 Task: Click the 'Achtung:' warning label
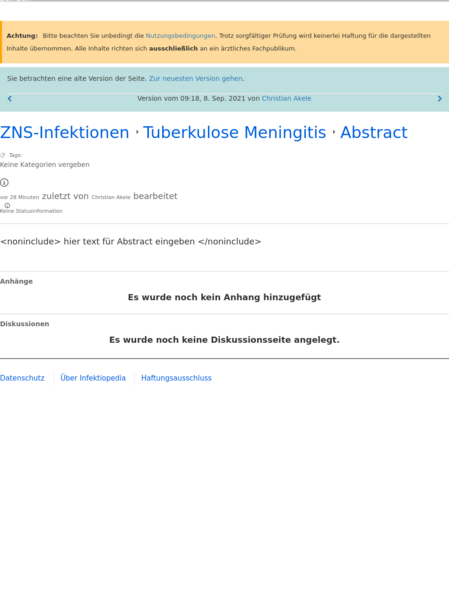pyautogui.click(x=22, y=36)
